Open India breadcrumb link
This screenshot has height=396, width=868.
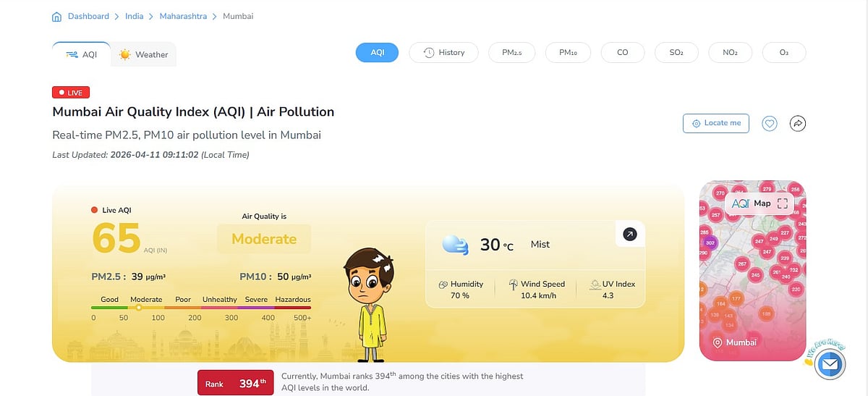pos(133,16)
